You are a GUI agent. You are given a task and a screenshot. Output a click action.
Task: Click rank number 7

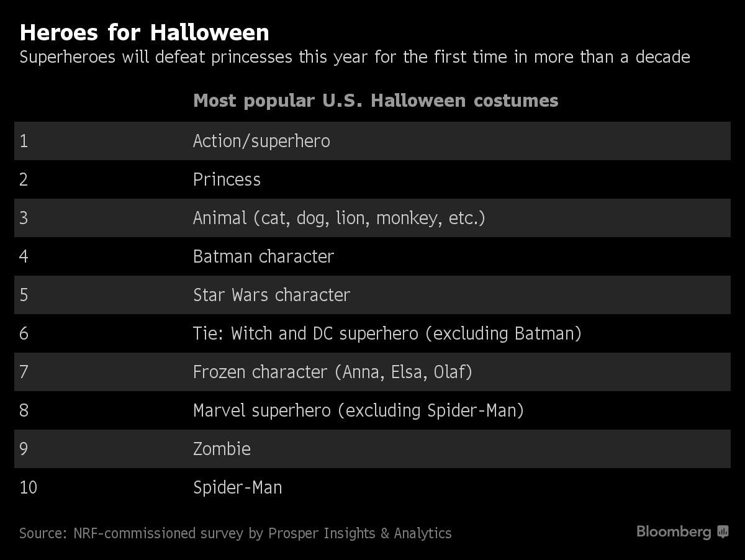24,372
